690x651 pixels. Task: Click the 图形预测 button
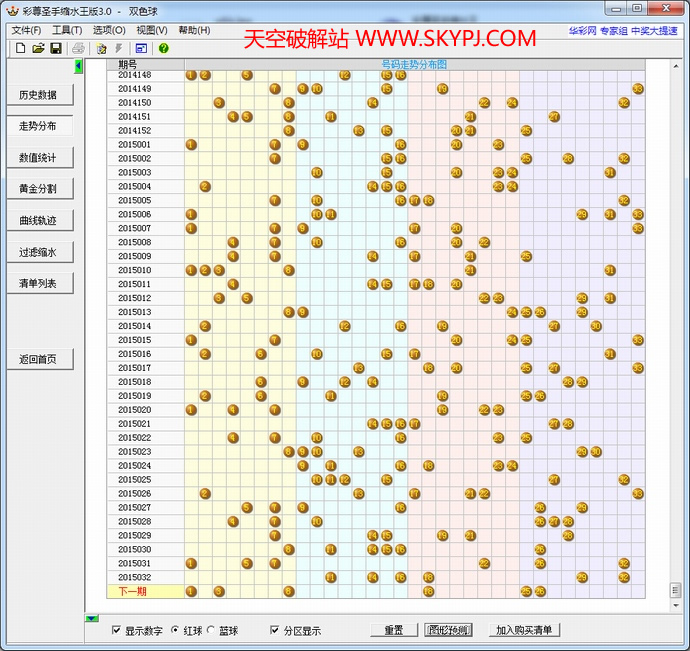click(x=448, y=630)
